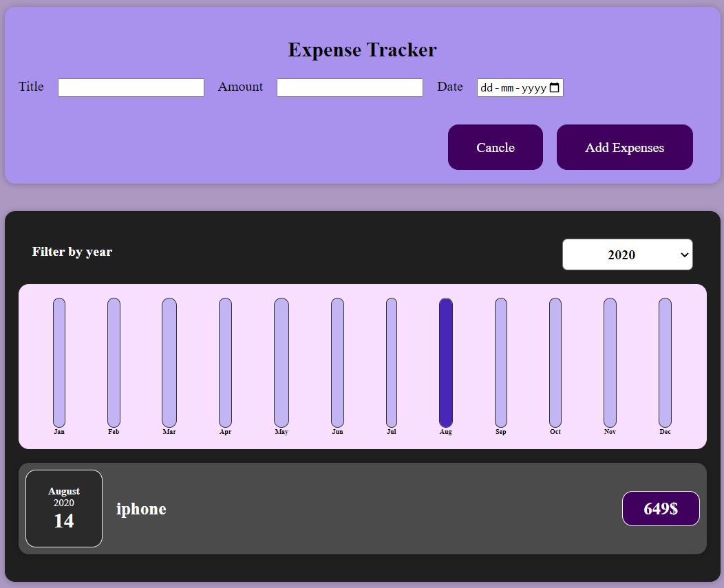Select the April chart bar
724x588 pixels.
click(225, 361)
